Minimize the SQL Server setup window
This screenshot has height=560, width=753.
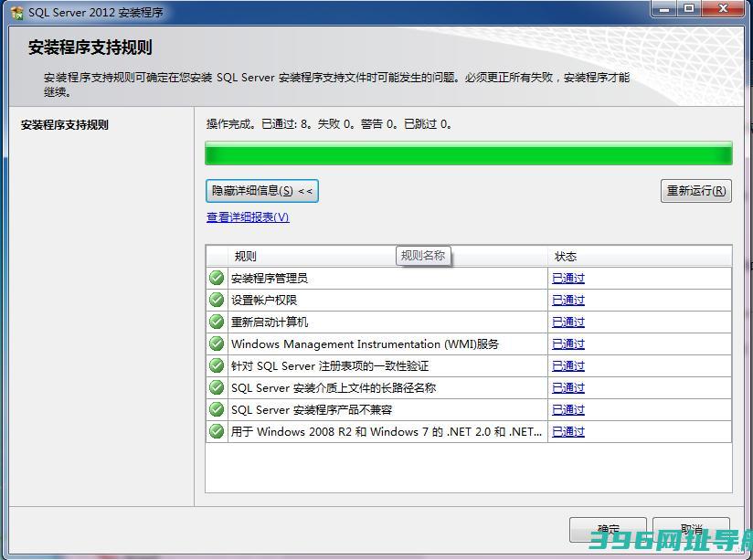click(664, 8)
